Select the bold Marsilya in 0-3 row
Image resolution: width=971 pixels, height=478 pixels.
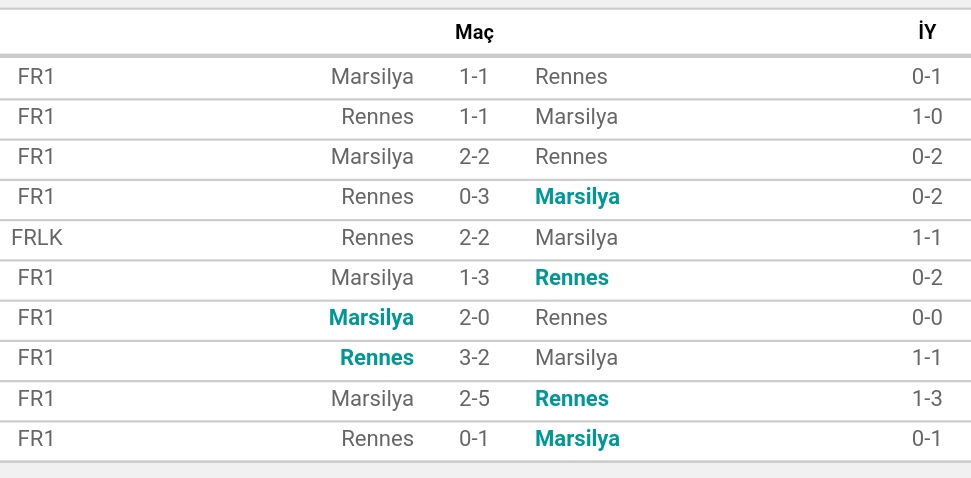click(x=577, y=197)
